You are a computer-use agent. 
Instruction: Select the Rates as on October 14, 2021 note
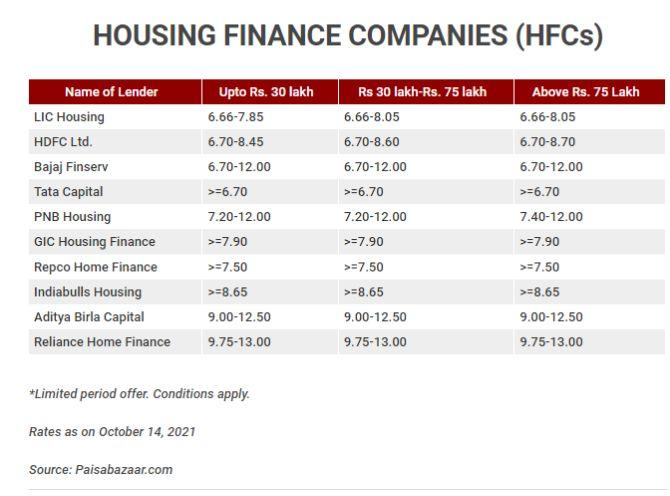[112, 431]
